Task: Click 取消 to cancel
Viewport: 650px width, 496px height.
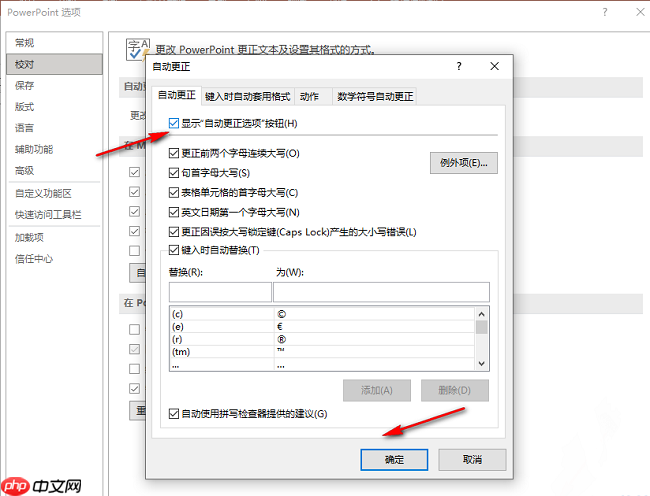Action: click(472, 460)
